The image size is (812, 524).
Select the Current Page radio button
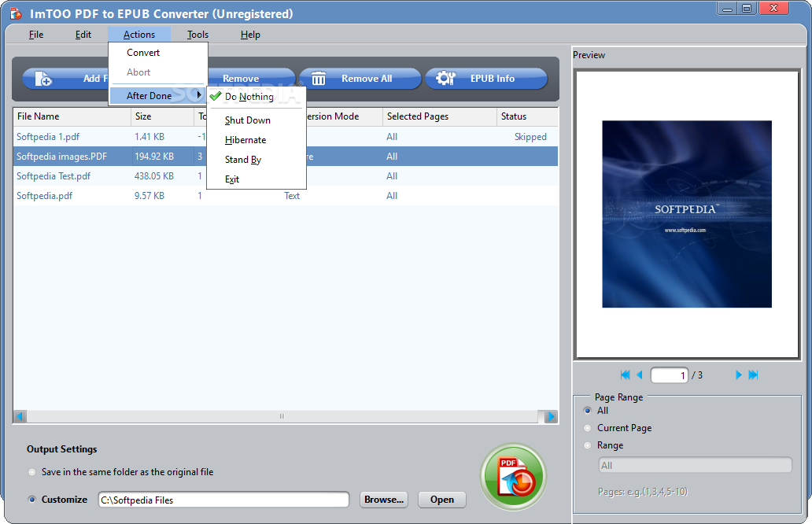[x=587, y=428]
